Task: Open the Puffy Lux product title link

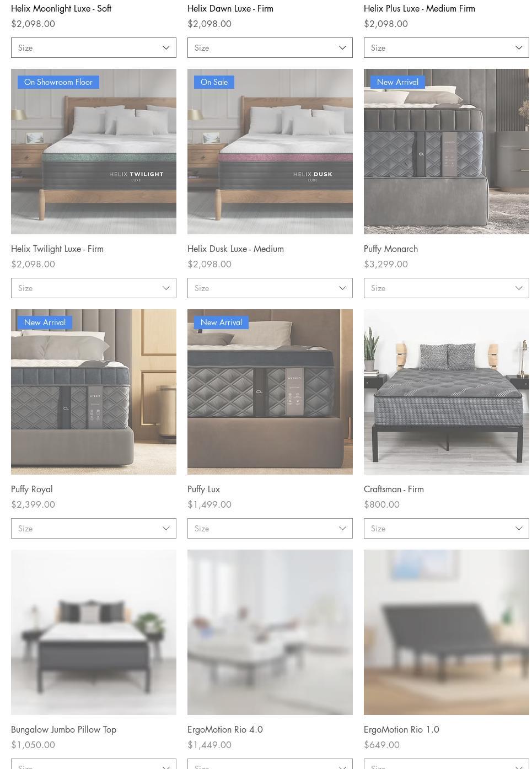Action: 203,489
